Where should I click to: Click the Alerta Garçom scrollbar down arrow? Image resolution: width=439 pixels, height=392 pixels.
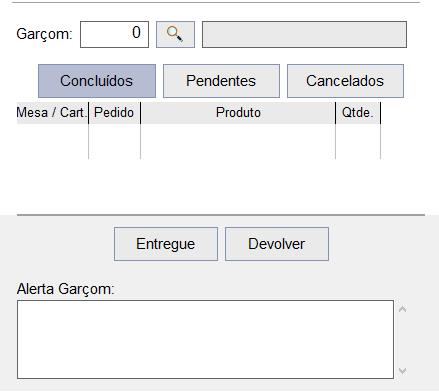[x=403, y=371]
